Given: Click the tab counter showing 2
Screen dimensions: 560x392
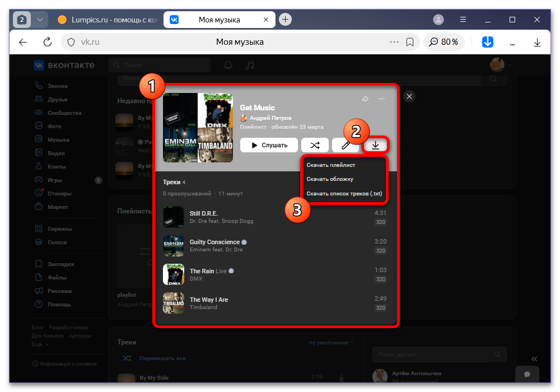Looking at the screenshot, I should (22, 20).
